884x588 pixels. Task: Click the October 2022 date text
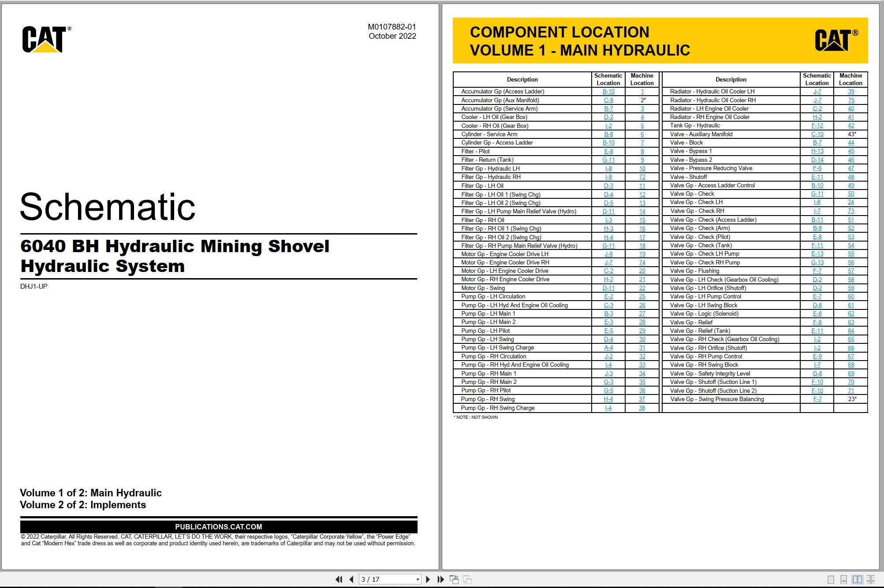392,36
